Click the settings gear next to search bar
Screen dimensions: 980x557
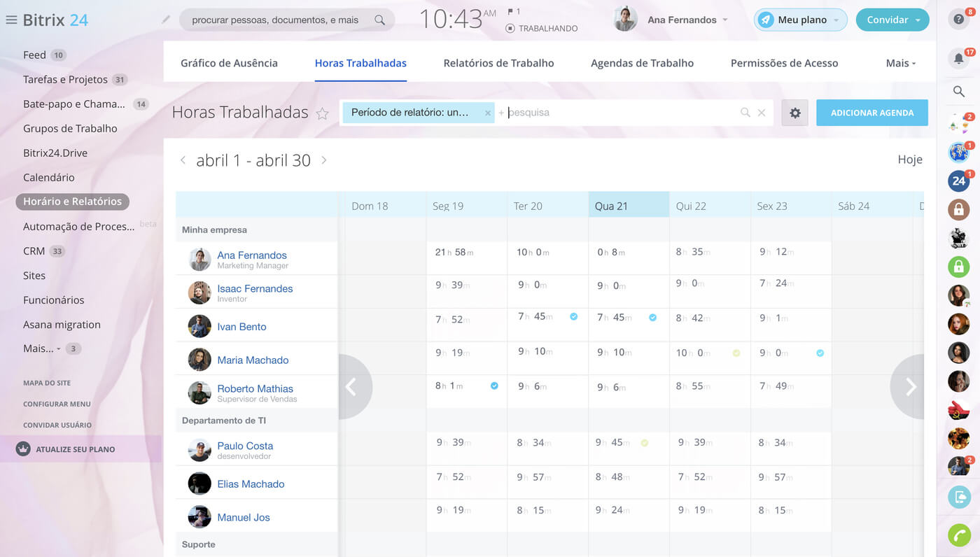[x=794, y=113]
